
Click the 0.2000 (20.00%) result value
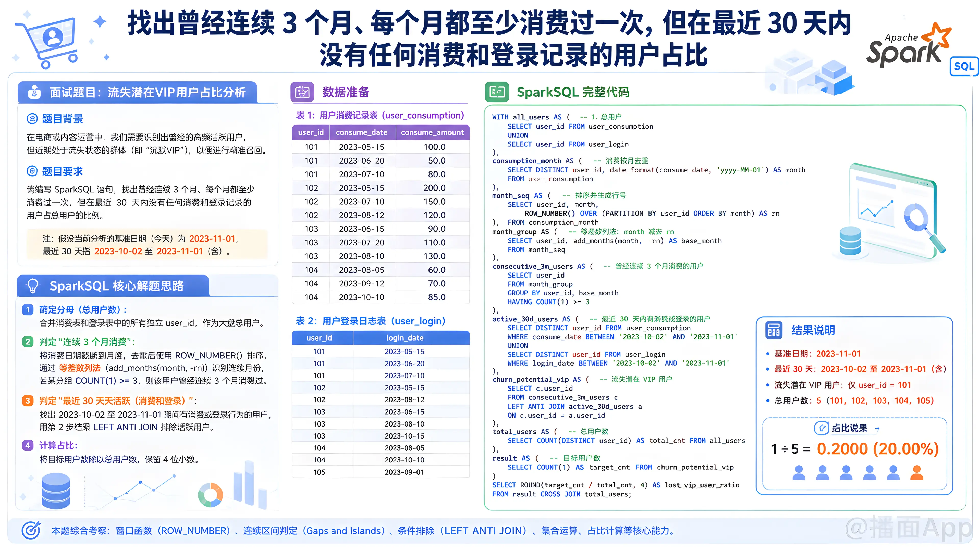878,449
